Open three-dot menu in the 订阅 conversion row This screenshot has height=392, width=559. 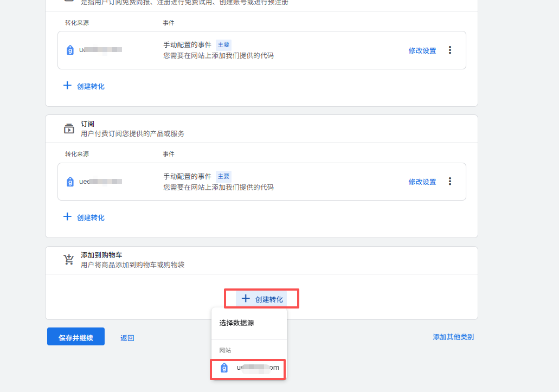(449, 182)
